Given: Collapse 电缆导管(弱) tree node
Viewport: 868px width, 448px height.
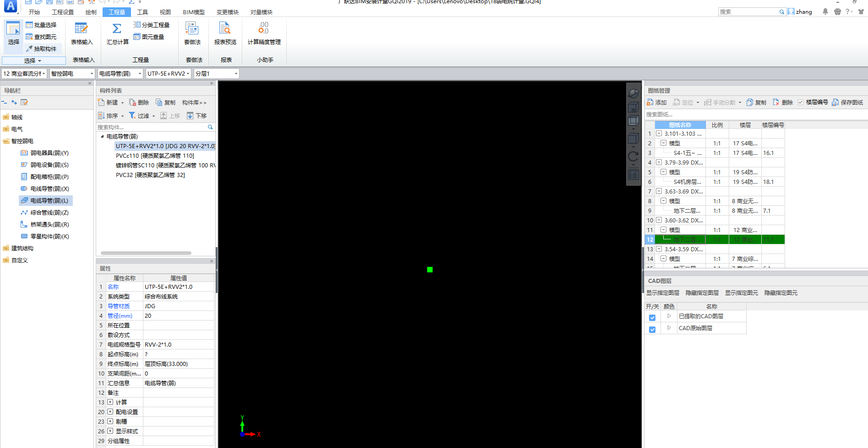Looking at the screenshot, I should [x=102, y=136].
